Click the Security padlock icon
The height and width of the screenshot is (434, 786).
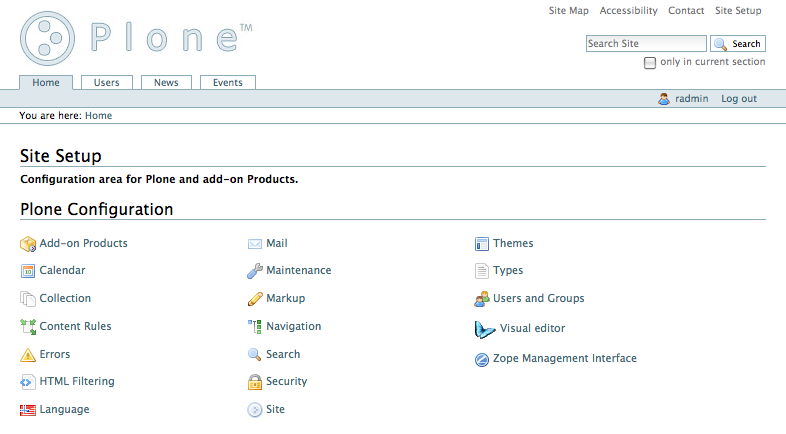[255, 382]
